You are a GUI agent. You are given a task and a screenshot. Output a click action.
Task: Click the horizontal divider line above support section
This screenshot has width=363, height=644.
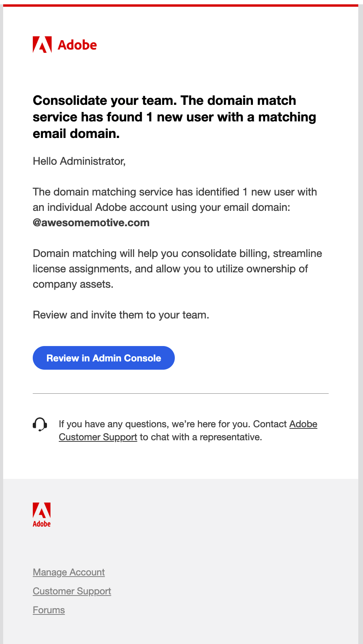(x=181, y=394)
